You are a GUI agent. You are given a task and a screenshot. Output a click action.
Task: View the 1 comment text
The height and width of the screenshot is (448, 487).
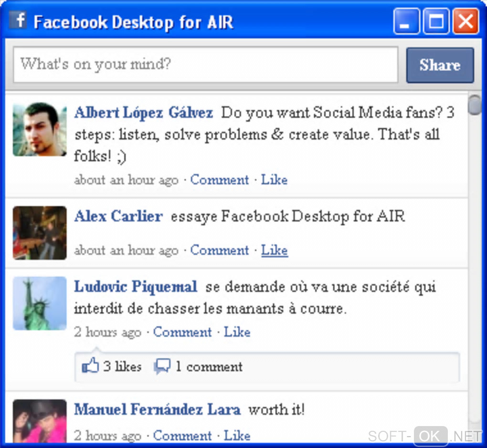209,367
